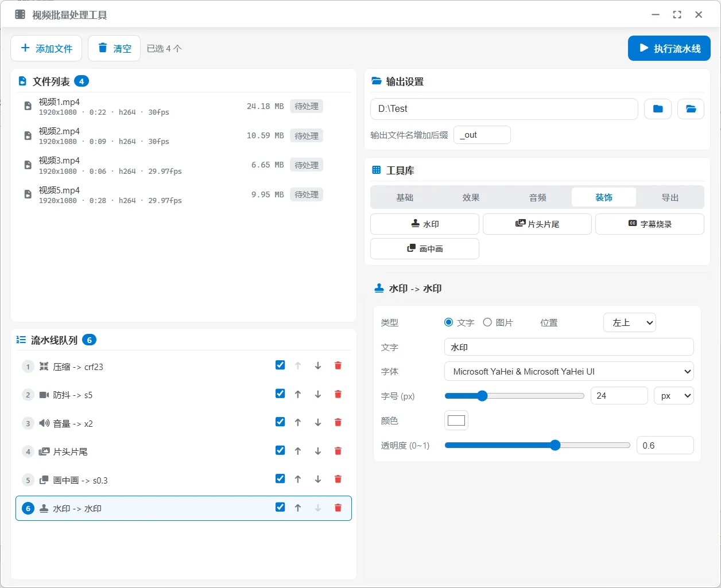Click opacity value field 0.6
The image size is (721, 588).
click(x=665, y=445)
